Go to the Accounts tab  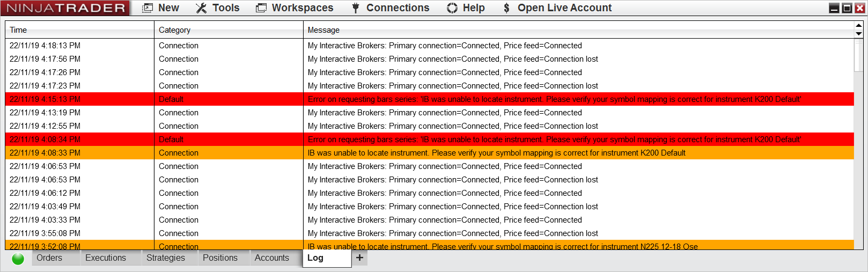point(272,258)
